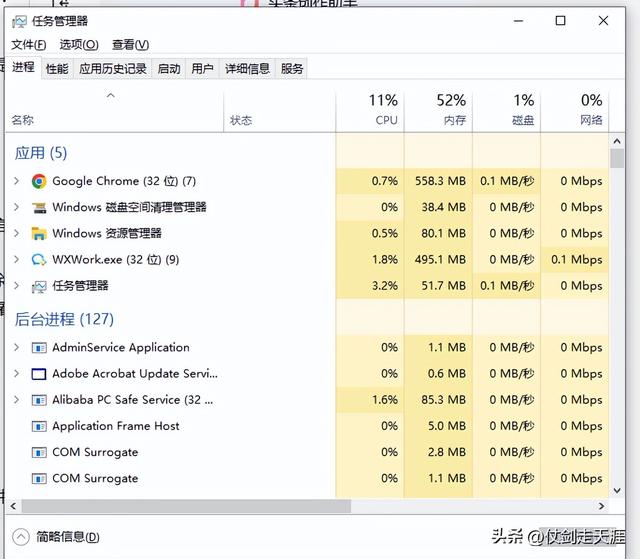Expand the Google Chrome process group
This screenshot has height=559, width=640.
[16, 181]
